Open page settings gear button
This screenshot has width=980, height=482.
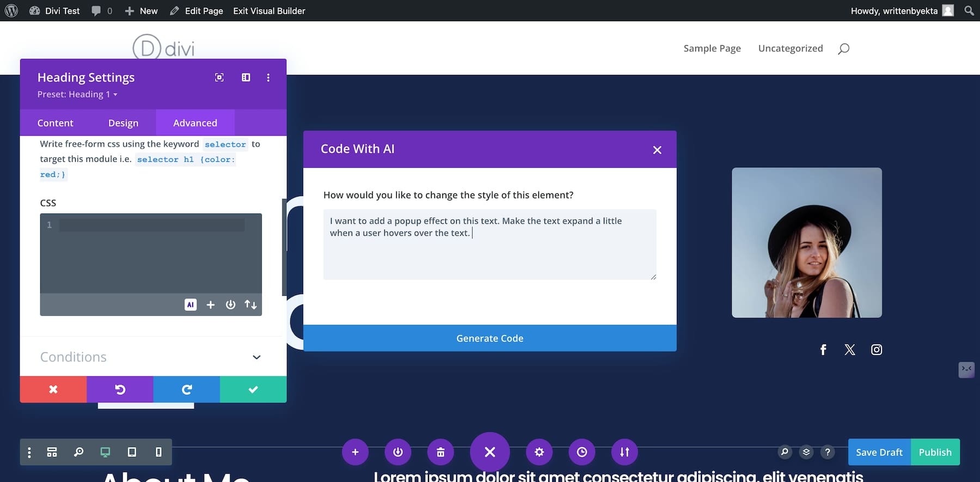click(539, 452)
